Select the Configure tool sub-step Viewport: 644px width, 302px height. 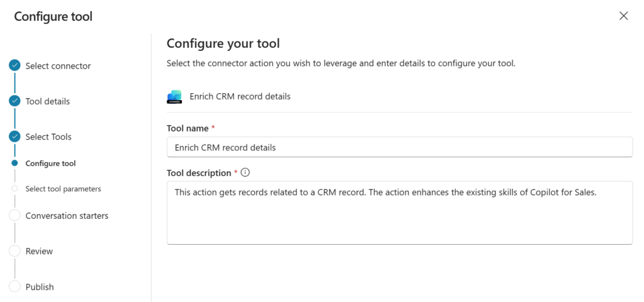tap(50, 164)
